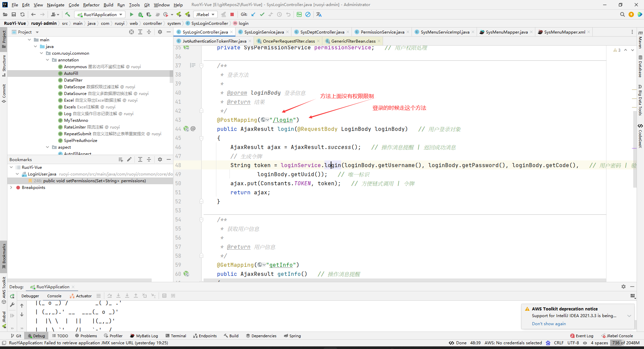Collapse com.ruoyi.common package node
Screen dimensions: 644x349
coord(41,53)
